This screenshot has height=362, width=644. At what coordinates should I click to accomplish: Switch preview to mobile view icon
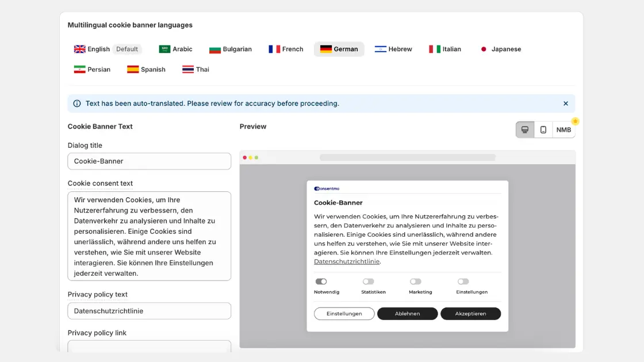(x=543, y=129)
